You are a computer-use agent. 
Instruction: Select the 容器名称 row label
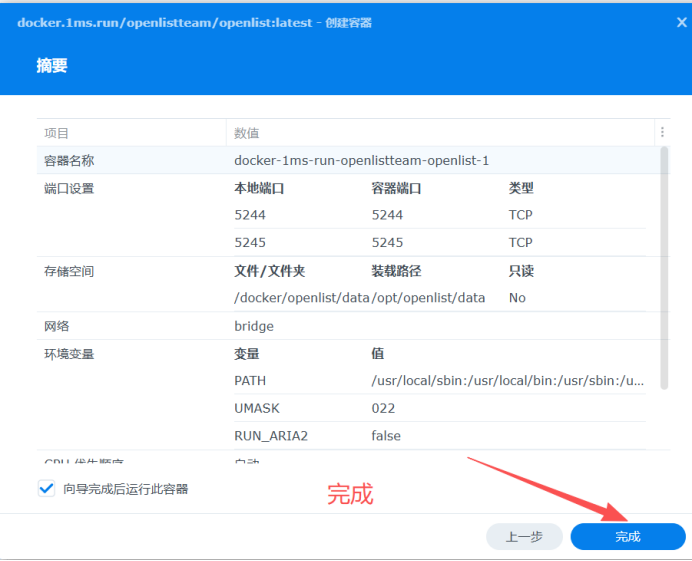pos(69,160)
